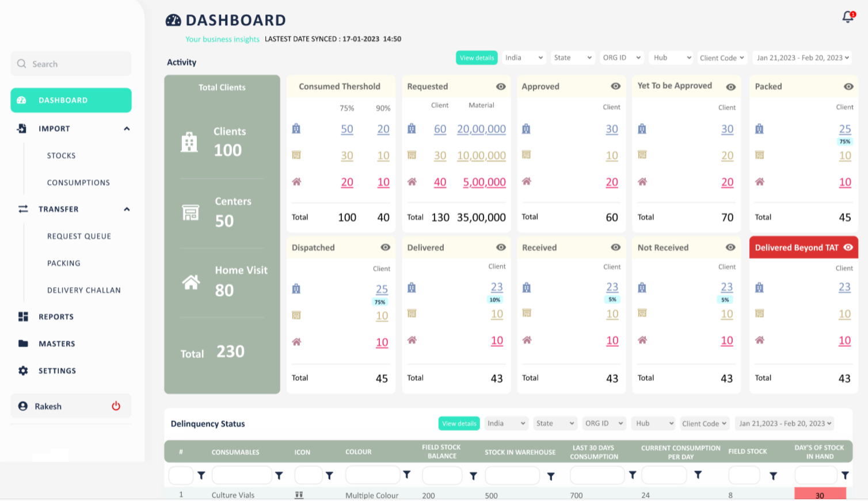The height and width of the screenshot is (501, 868).
Task: Toggle eye icon on Delivered Beyond TAT
Action: pos(848,247)
